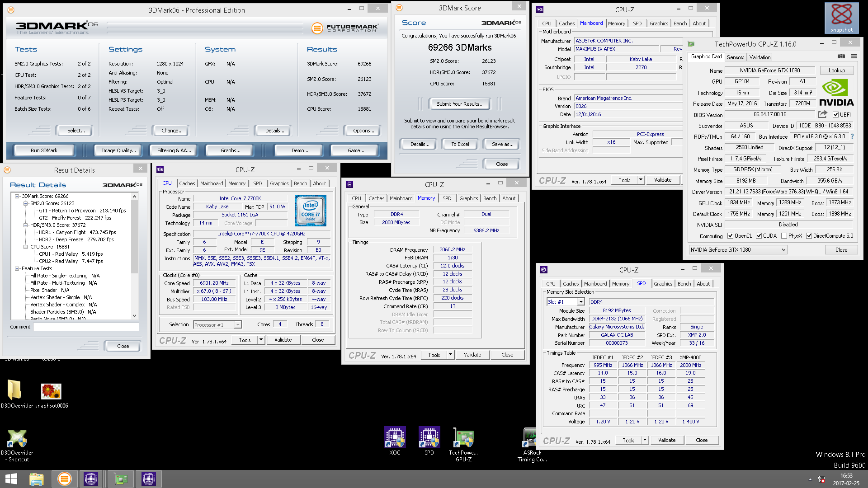The height and width of the screenshot is (488, 868).
Task: Switch to the Sensors tab in GPU-Z
Action: pos(735,57)
